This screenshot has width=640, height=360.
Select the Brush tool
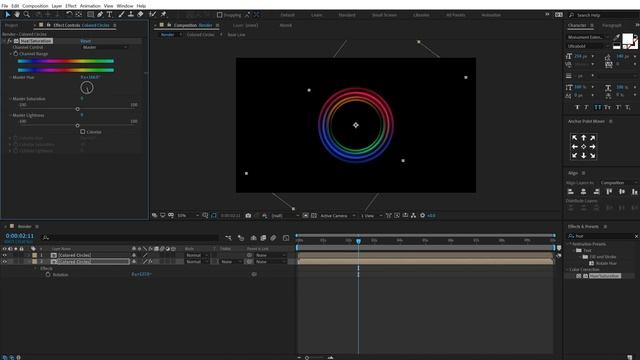(x=121, y=15)
